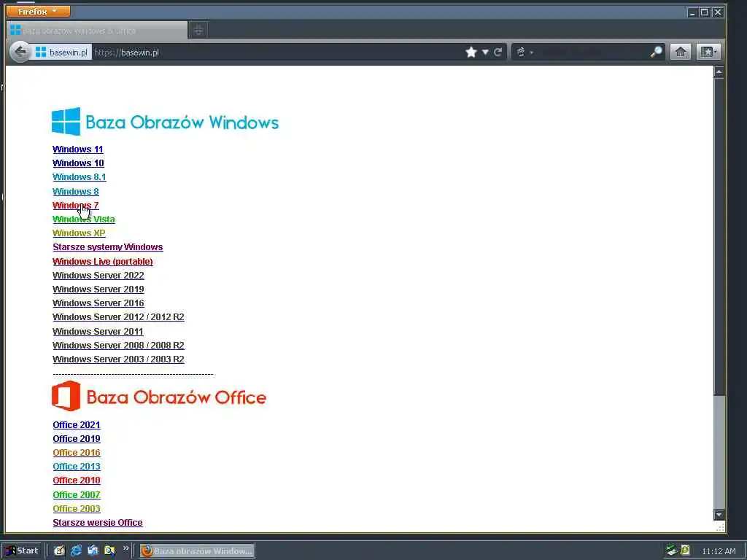This screenshot has height=560, width=747.
Task: Bookmark this page with the star icon
Action: pyautogui.click(x=471, y=52)
